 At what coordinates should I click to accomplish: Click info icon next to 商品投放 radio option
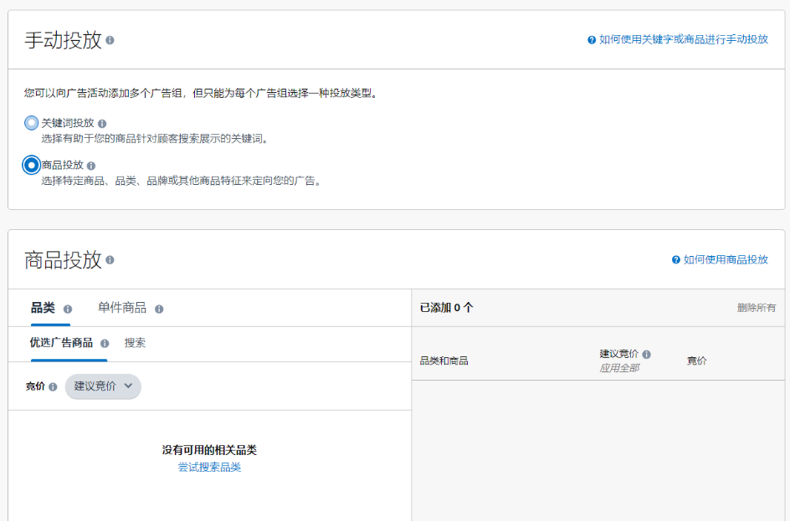pos(91,166)
